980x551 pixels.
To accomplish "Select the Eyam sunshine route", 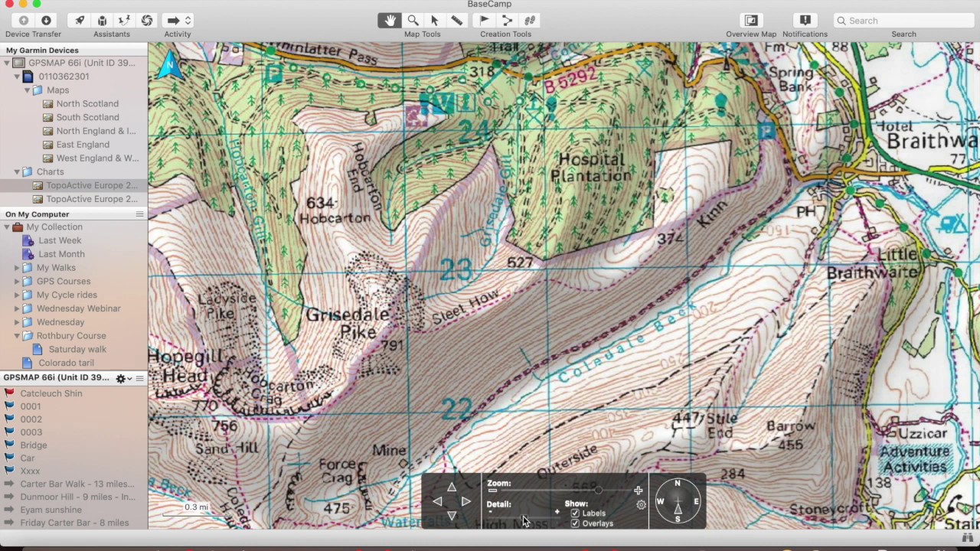I will 51,510.
